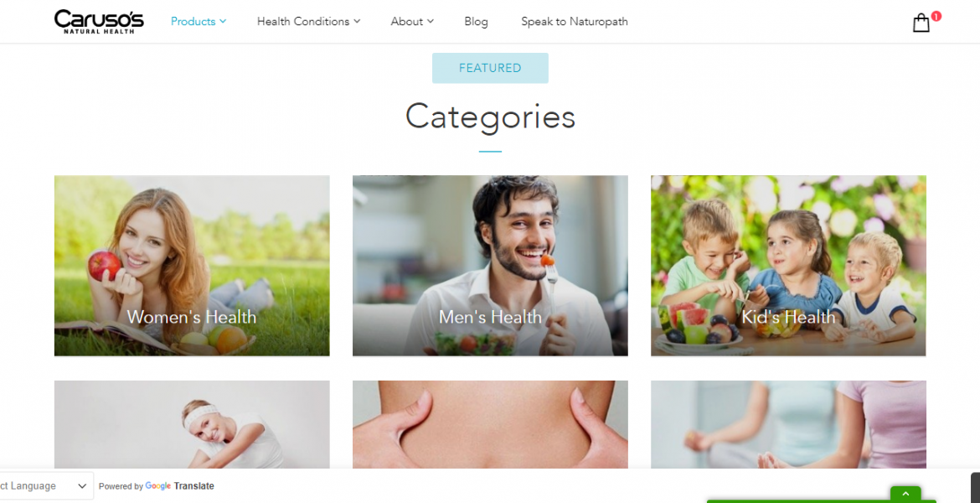
Task: Go to the Blog page
Action: (x=476, y=21)
